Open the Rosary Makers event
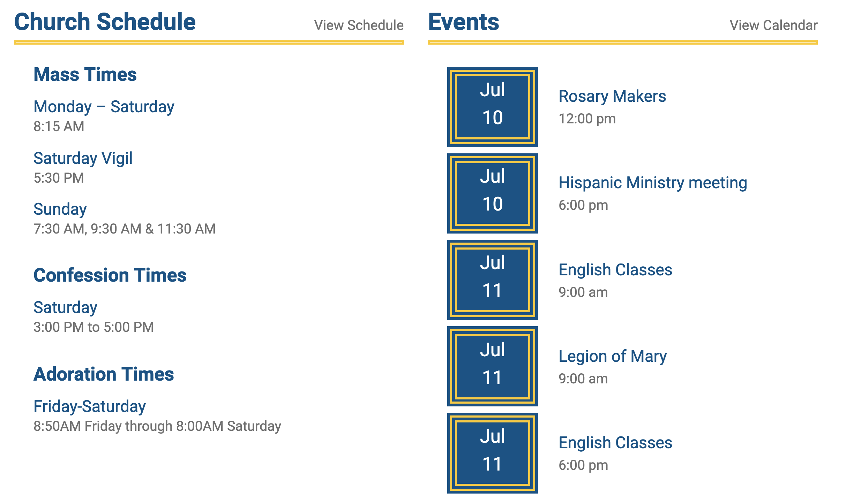This screenshot has height=504, width=854. tap(612, 97)
